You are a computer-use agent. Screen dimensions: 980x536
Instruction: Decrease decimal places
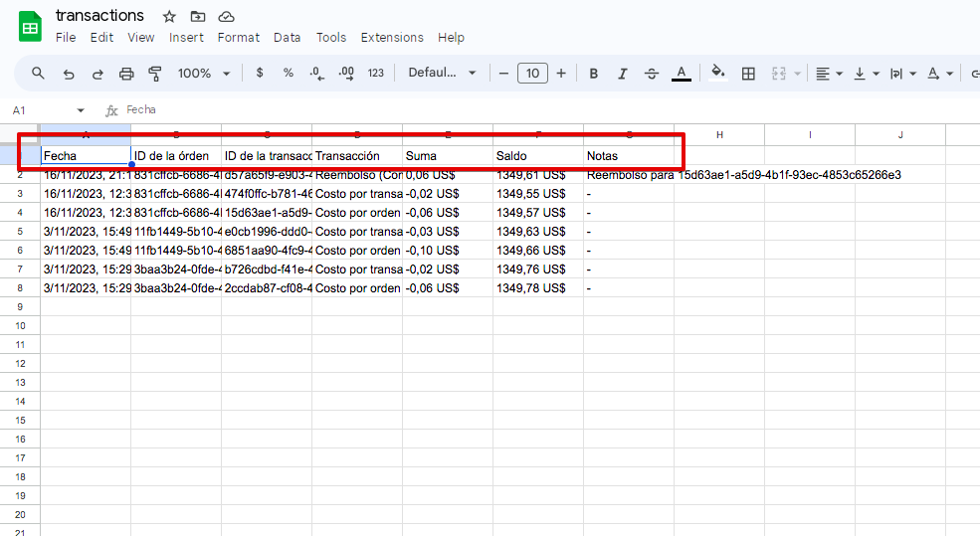316,74
